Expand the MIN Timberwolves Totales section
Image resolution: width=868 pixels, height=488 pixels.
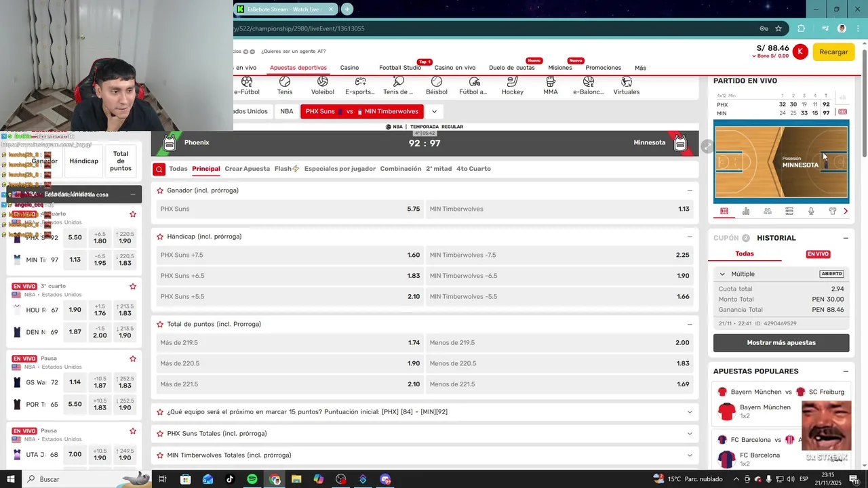click(690, 455)
